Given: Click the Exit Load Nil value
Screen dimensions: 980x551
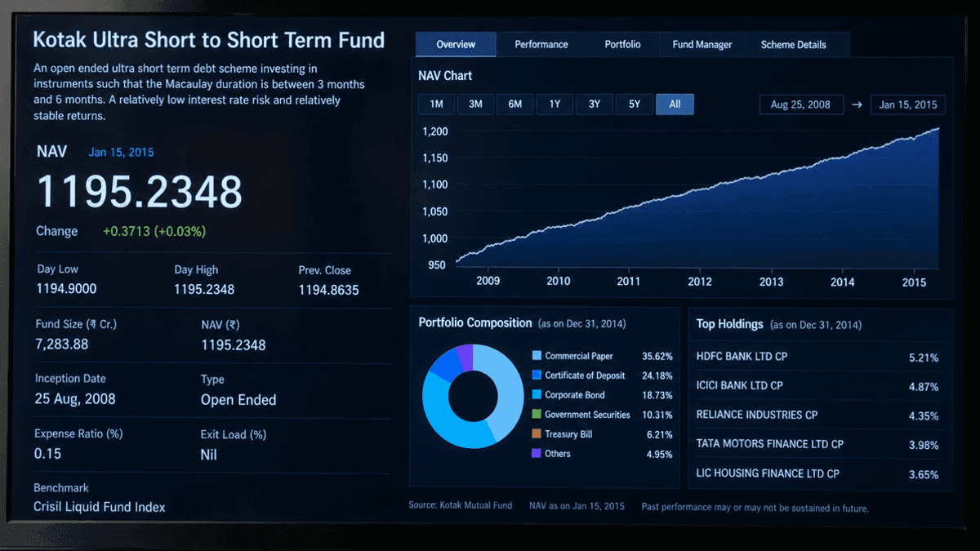Looking at the screenshot, I should (x=209, y=454).
